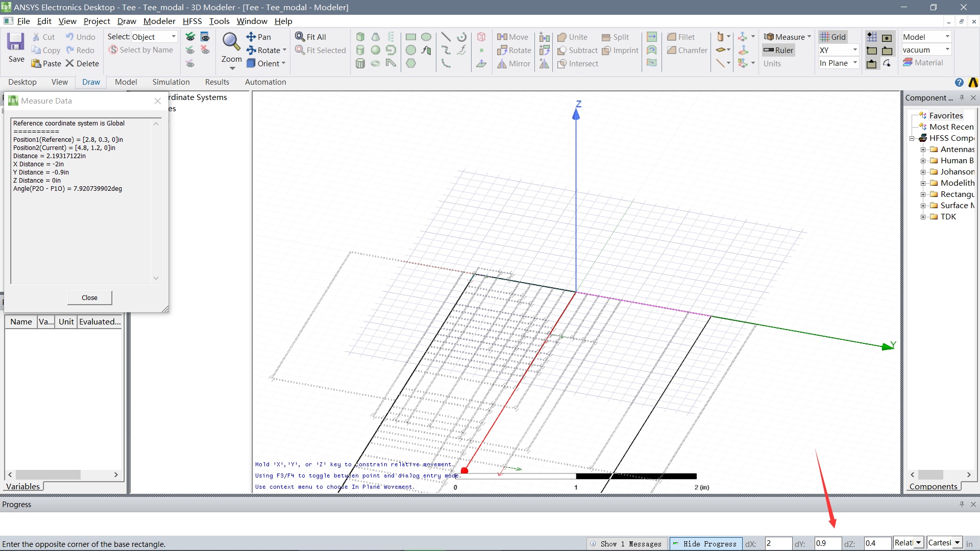Select the Draw cylinder tool
The width and height of the screenshot is (980, 551).
coord(360,50)
